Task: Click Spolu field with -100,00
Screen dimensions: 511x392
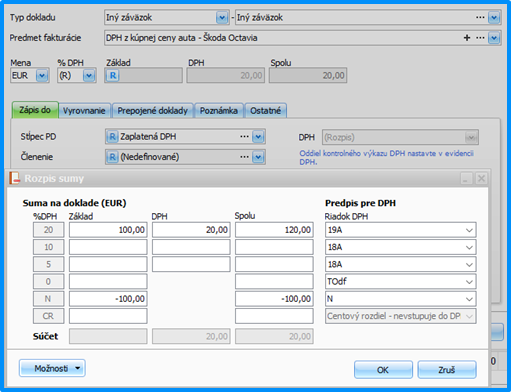Action: (x=274, y=299)
